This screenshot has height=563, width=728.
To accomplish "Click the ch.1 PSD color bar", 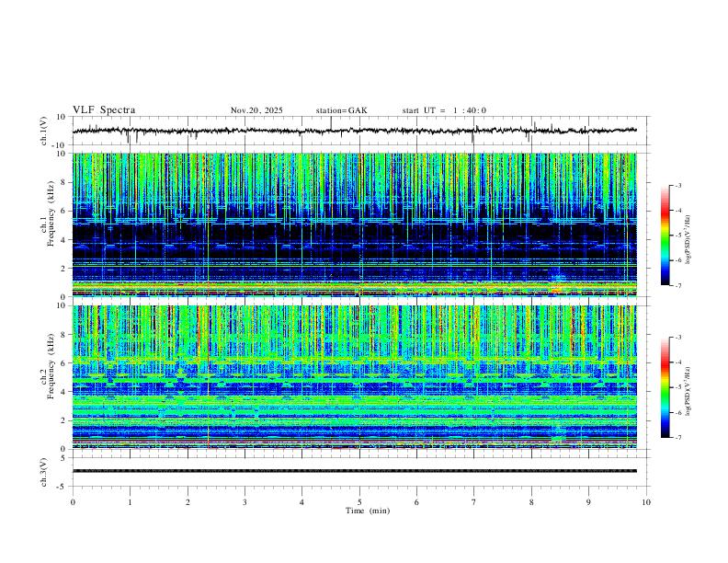I will 665,236.
